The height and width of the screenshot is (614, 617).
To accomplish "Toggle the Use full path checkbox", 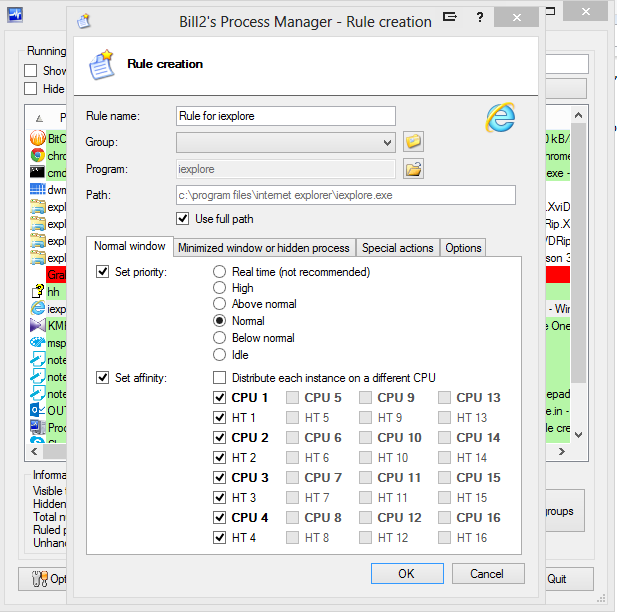I will [183, 218].
